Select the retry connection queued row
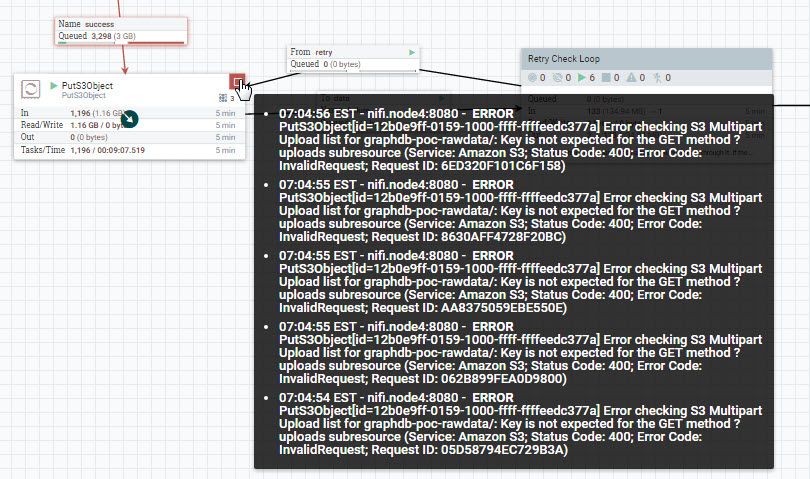The height and width of the screenshot is (479, 810). click(x=353, y=65)
